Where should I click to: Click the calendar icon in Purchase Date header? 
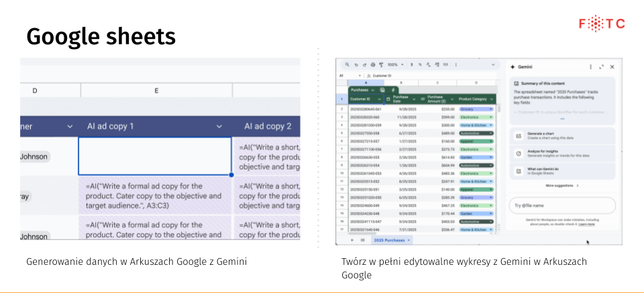pyautogui.click(x=388, y=99)
